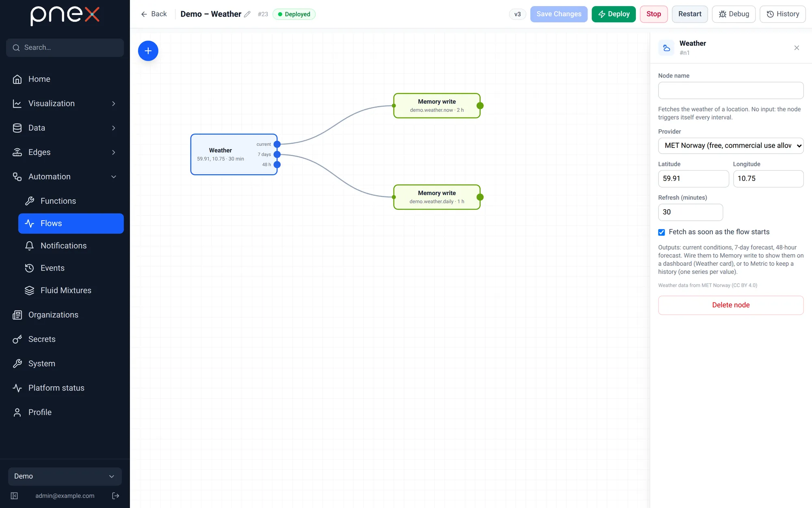Click the Weather node icon in panel header

click(666, 48)
